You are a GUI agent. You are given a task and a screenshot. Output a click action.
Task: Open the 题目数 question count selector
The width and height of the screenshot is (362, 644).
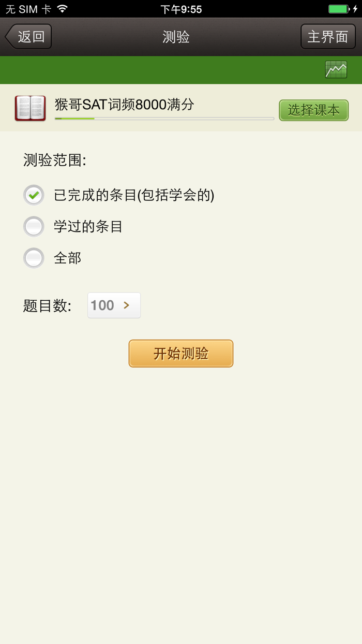[x=113, y=305]
